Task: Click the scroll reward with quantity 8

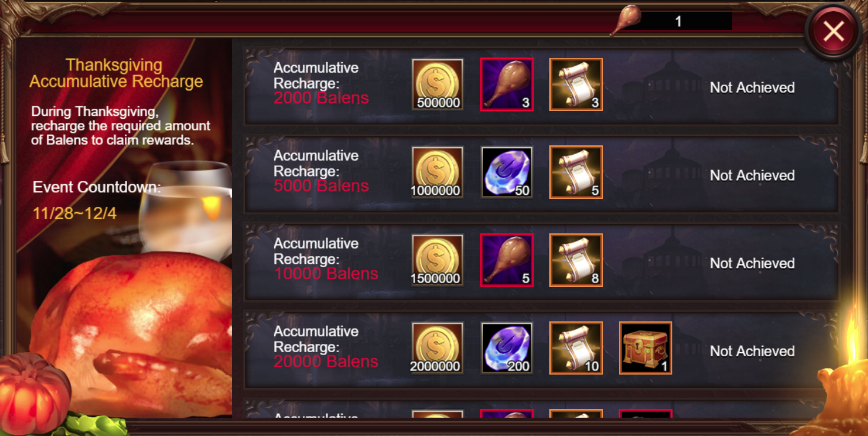Action: pos(576,261)
